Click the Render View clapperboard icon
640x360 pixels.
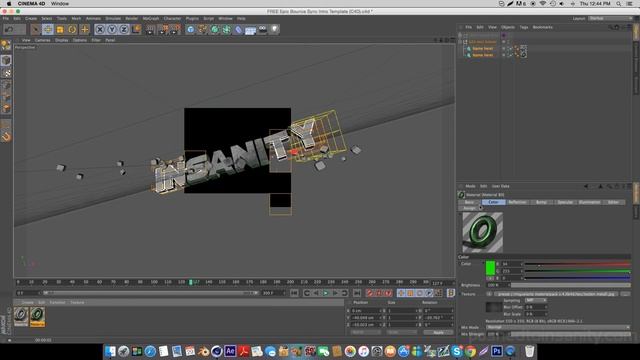150,29
